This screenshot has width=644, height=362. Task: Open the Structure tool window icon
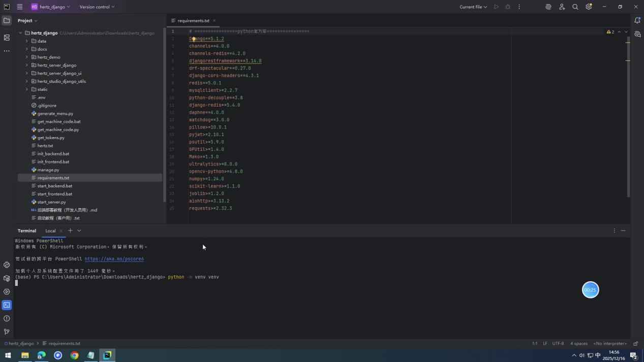pos(7,38)
